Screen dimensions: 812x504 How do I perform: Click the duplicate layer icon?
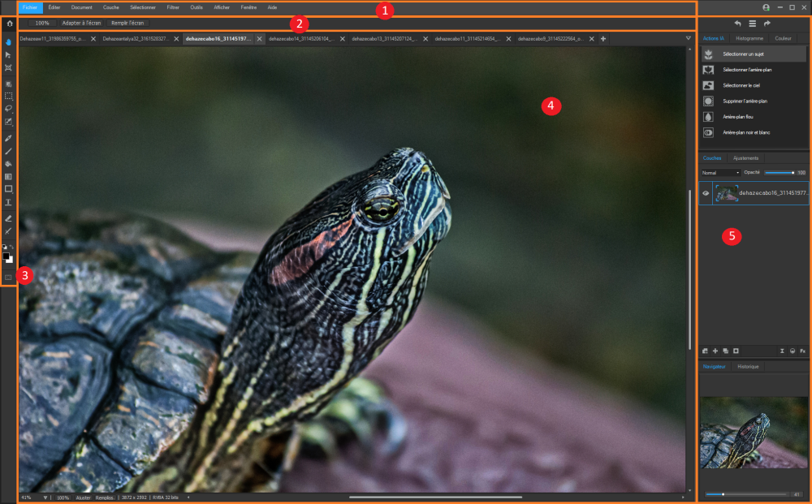point(725,351)
